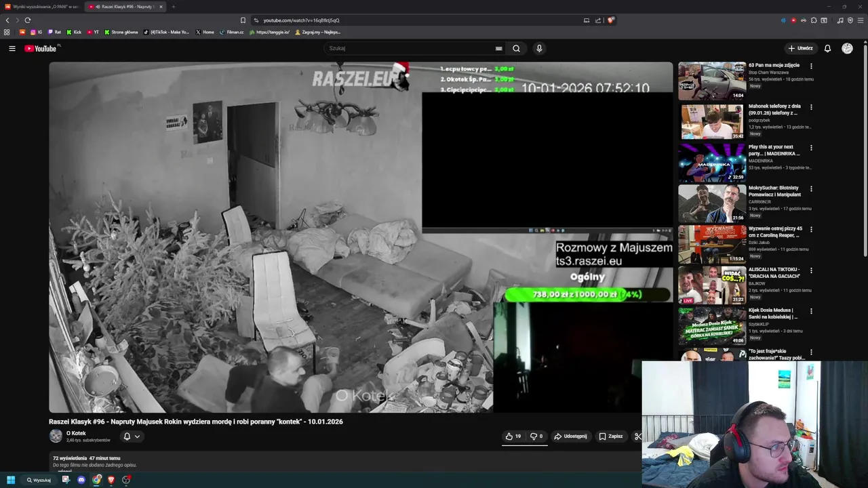
Task: Open the tanggle.io bookmark
Action: [270, 32]
